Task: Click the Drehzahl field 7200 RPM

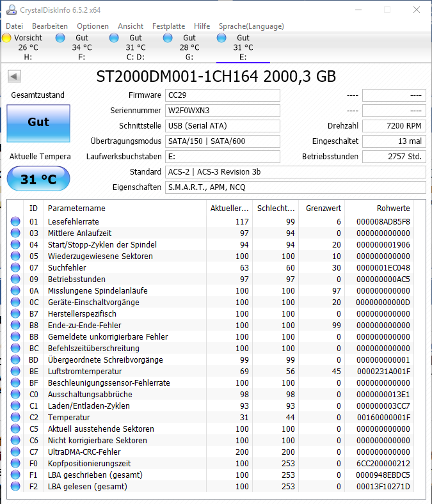Action: coord(394,126)
